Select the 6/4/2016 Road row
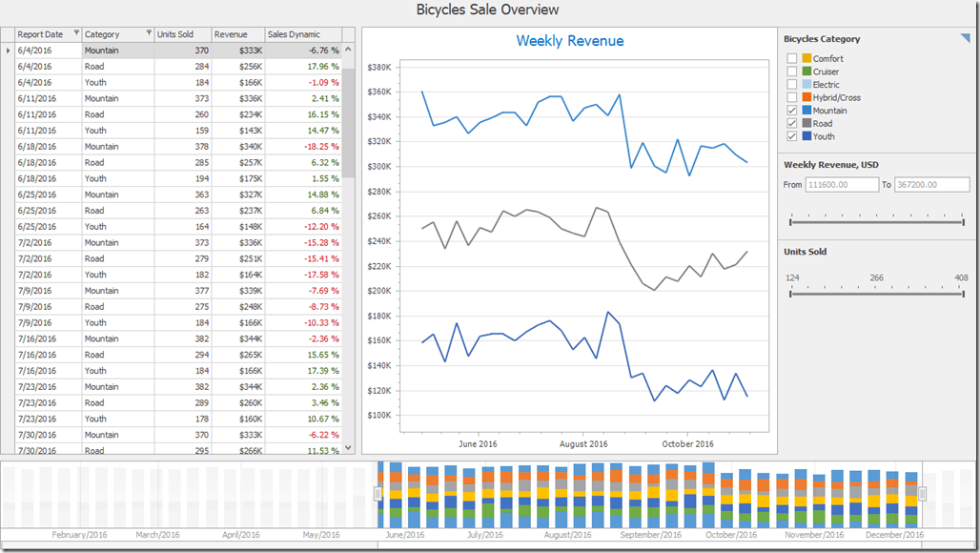Viewport: 980px width, 553px height. pyautogui.click(x=178, y=66)
